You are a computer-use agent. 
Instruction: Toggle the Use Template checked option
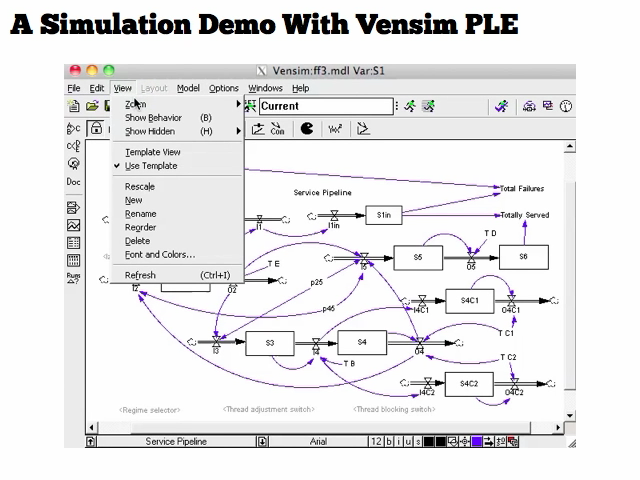pos(178,166)
